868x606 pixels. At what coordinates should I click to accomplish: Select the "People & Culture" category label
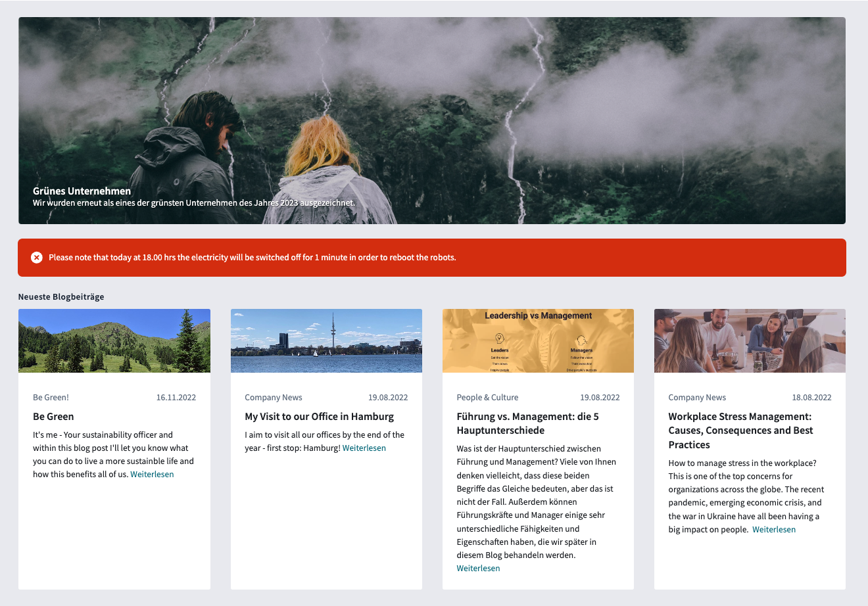(488, 397)
